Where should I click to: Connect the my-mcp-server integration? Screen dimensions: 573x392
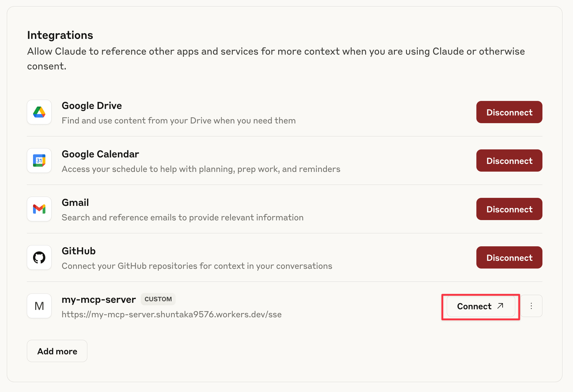[x=481, y=306]
